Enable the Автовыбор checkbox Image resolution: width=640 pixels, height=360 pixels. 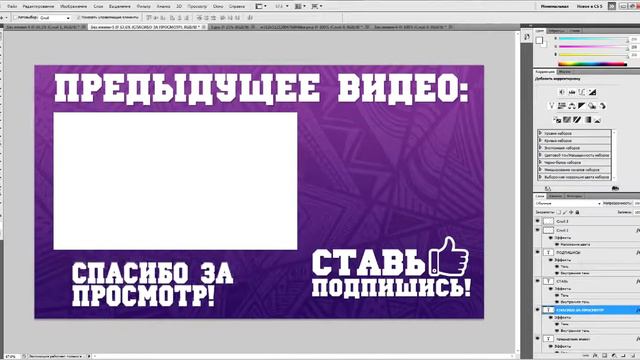click(16, 18)
